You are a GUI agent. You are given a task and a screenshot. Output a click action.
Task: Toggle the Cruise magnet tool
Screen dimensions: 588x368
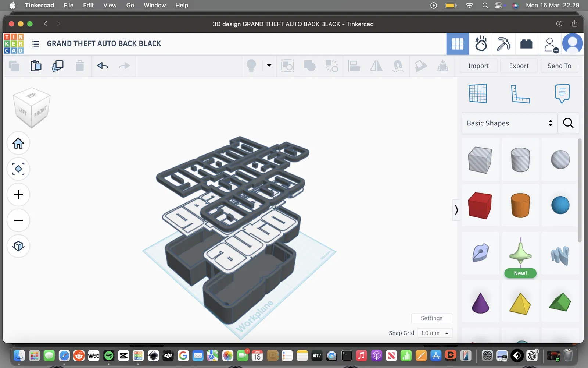[398, 66]
